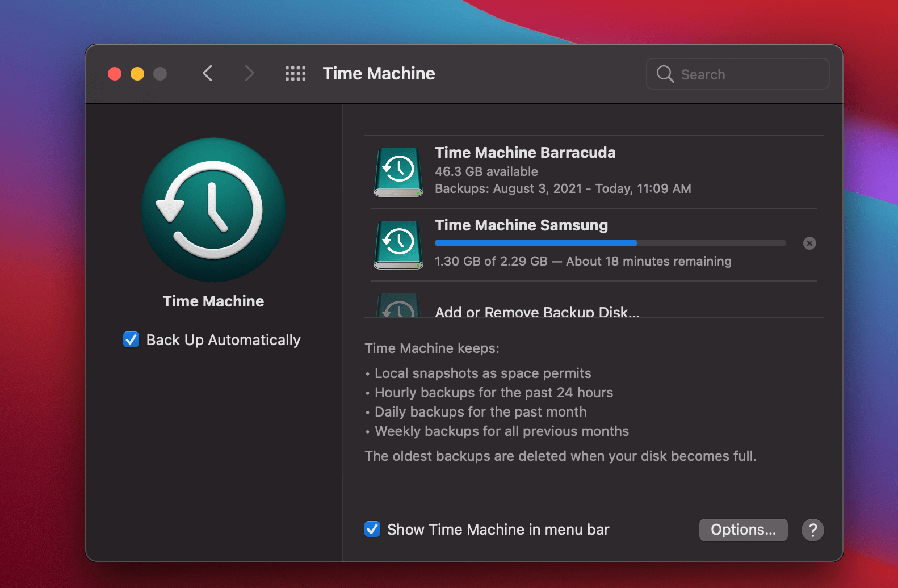Close the window with red button

(x=115, y=74)
